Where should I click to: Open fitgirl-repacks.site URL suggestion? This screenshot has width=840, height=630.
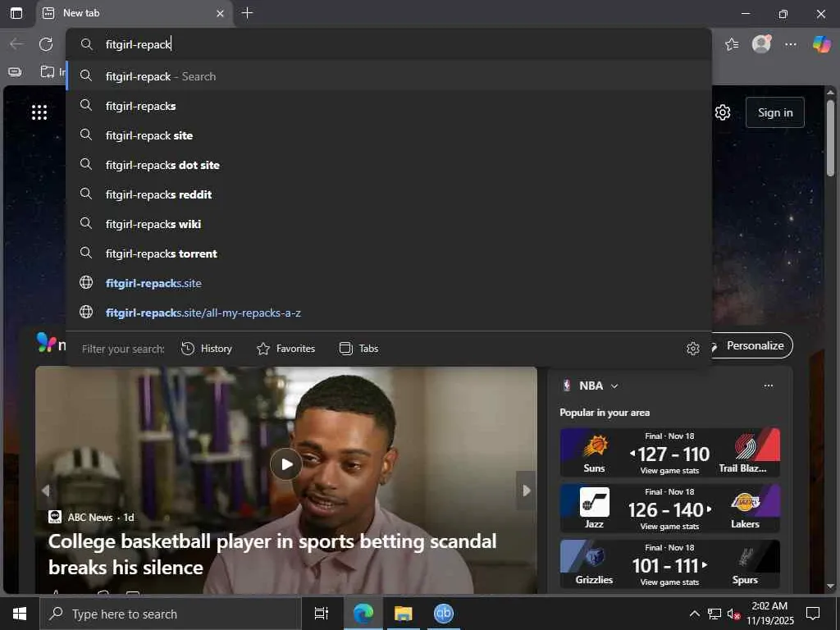pos(388,283)
